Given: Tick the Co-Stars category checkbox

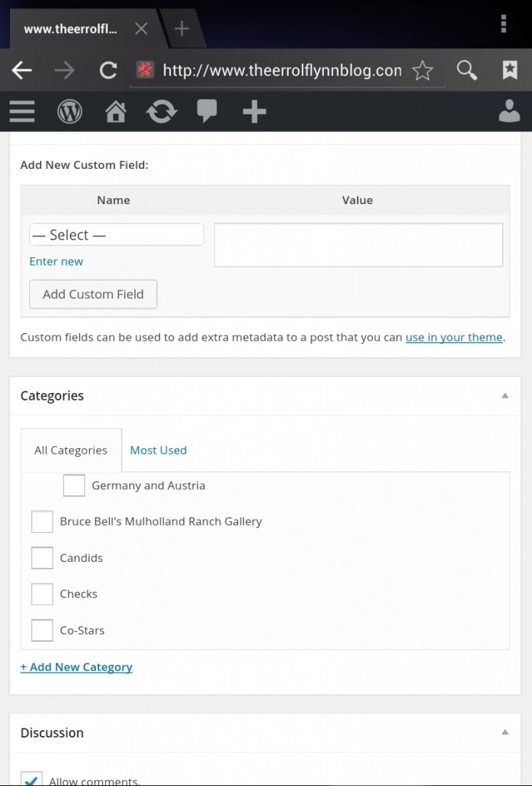Looking at the screenshot, I should tap(42, 630).
